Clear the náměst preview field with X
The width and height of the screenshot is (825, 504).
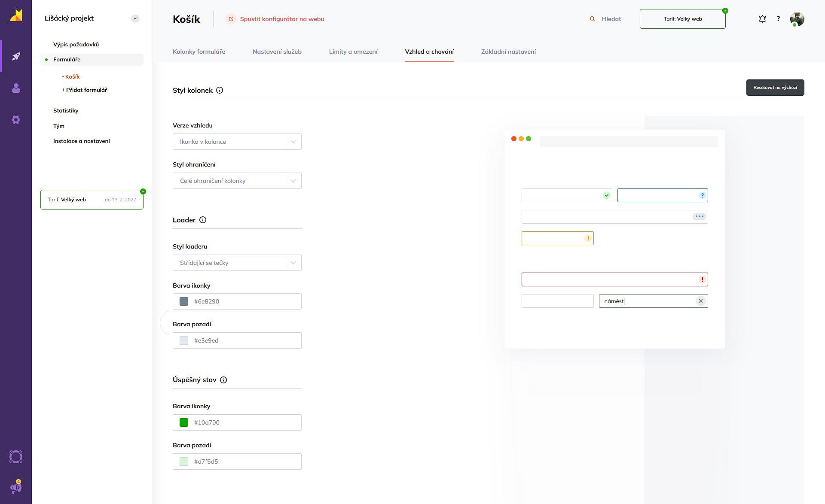click(701, 301)
